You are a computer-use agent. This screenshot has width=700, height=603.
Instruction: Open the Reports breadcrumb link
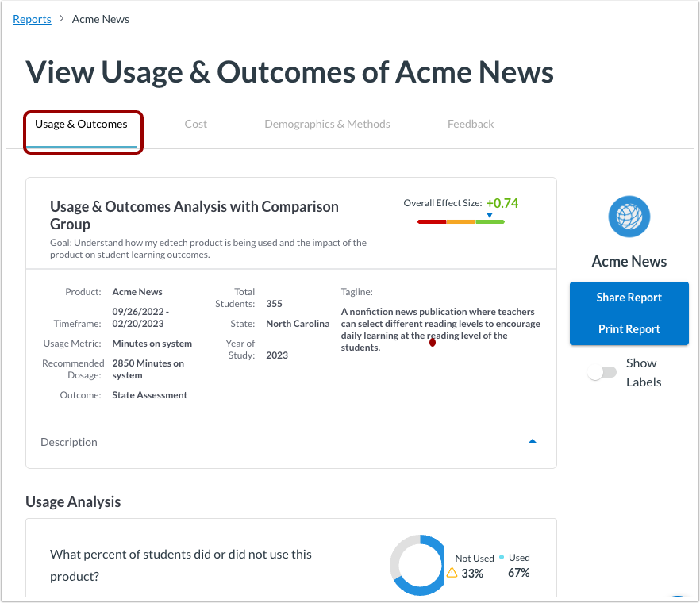point(31,19)
